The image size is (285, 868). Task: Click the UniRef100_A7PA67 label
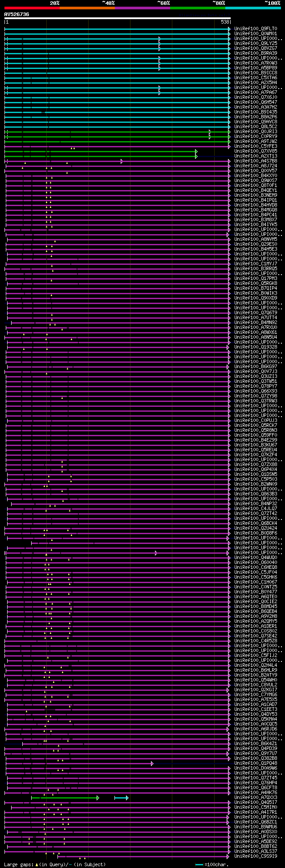coord(256,92)
